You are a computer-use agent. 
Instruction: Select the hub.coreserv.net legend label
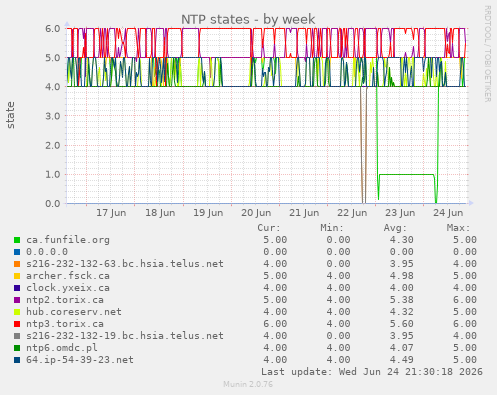coord(74,312)
